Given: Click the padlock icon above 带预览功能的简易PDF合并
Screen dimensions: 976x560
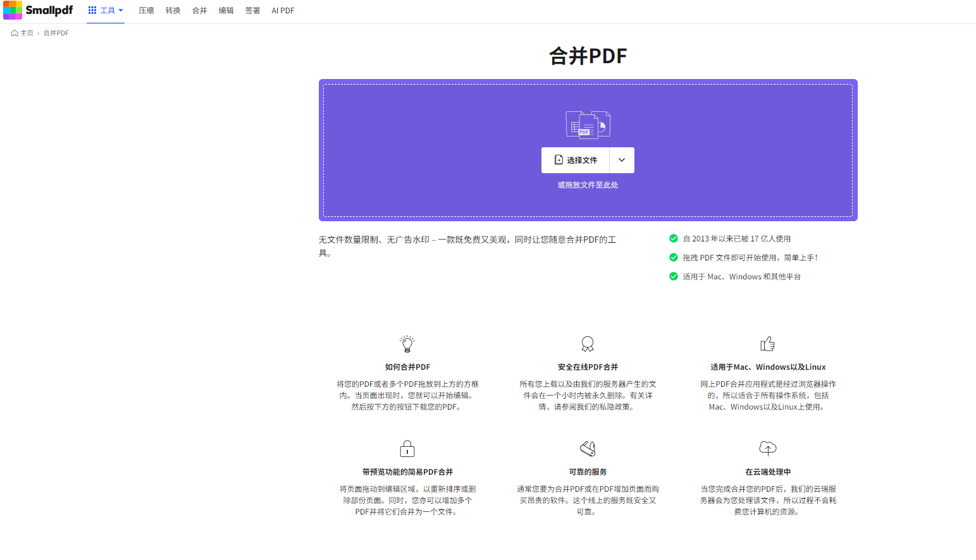Looking at the screenshot, I should 407,449.
